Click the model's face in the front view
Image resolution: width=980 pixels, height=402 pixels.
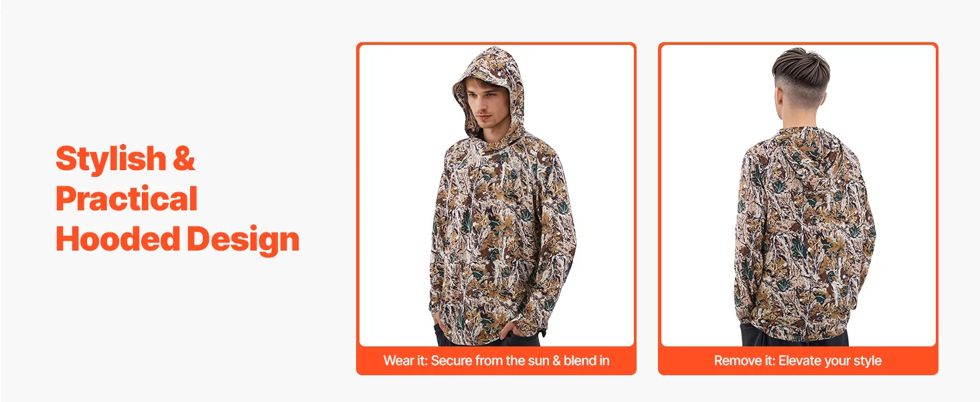pos(484,106)
